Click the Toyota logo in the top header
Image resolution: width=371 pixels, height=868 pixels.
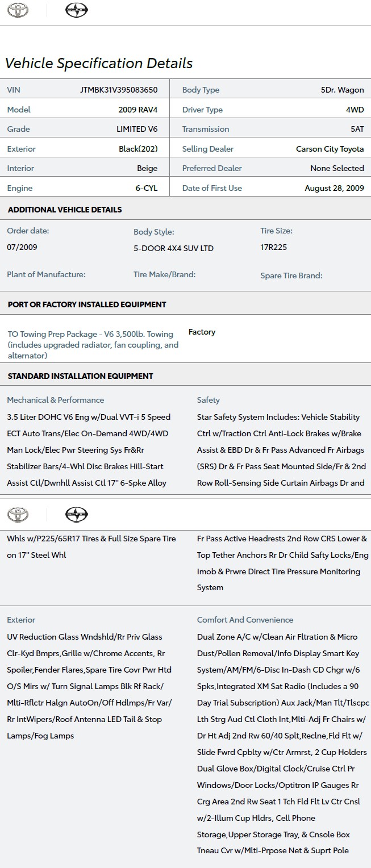(x=18, y=10)
